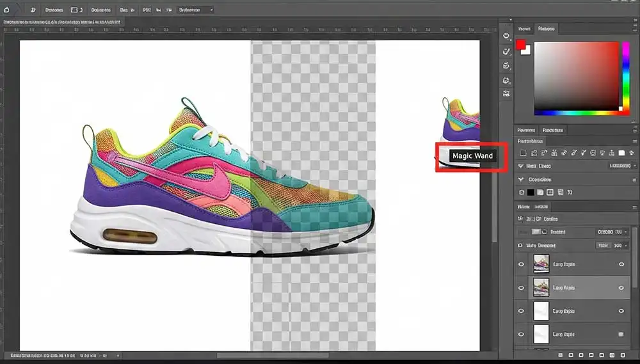This screenshot has height=364, width=640.
Task: Click the fifth icon in the adjustments icon row
Action: coord(564,153)
